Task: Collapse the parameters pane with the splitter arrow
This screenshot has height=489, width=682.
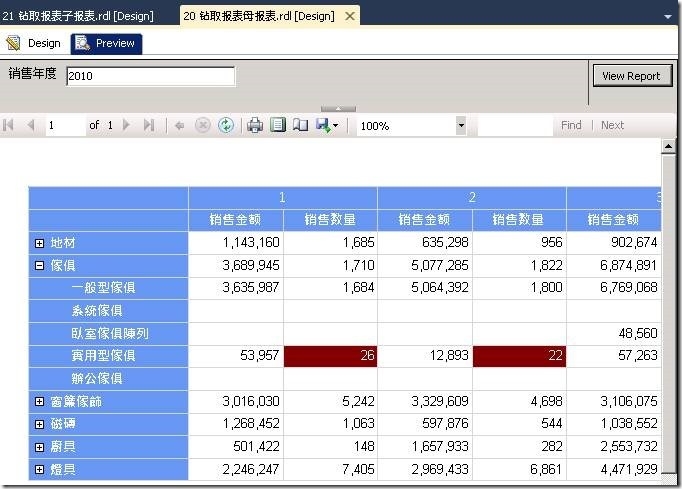Action: click(338, 108)
